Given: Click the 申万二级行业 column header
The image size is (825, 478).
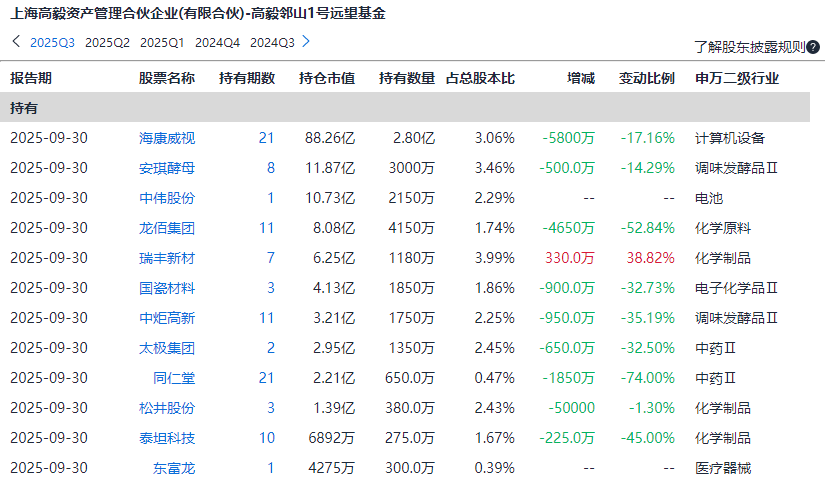Looking at the screenshot, I should pyautogui.click(x=737, y=78).
